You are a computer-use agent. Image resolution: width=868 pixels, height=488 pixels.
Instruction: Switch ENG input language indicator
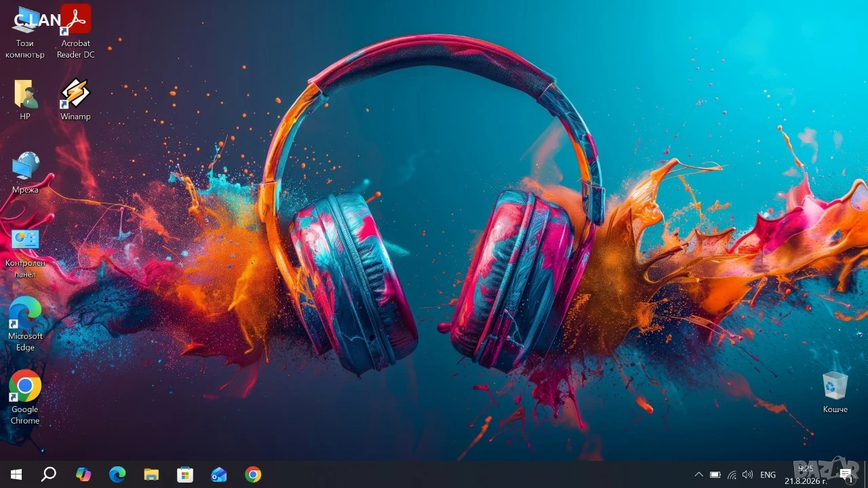[x=768, y=474]
